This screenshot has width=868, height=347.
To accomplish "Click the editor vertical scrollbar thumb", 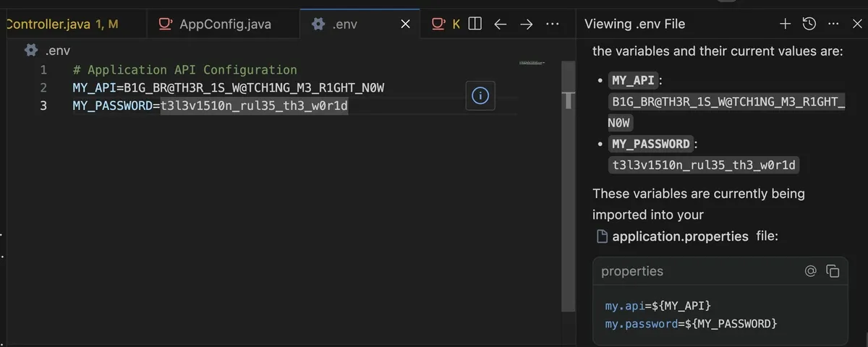I will (569, 100).
